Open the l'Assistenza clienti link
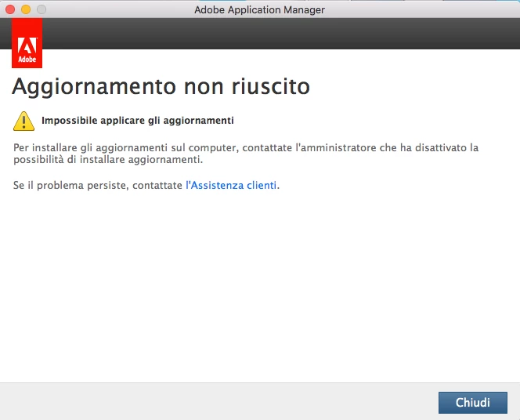 point(231,185)
